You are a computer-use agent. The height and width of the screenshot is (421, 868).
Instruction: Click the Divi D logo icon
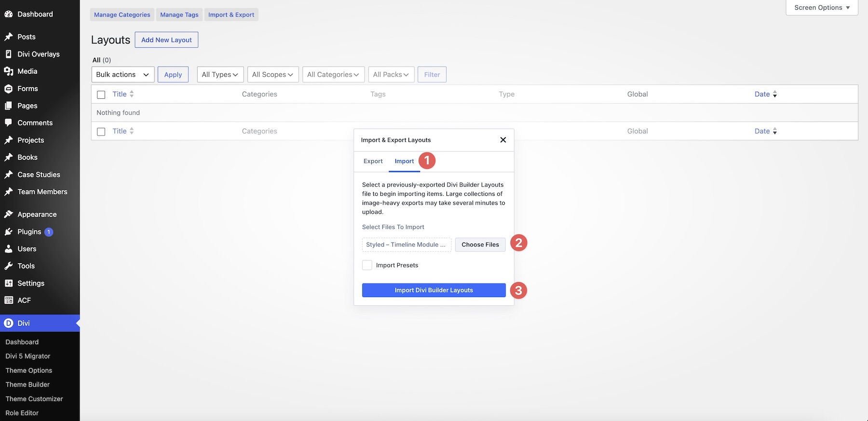tap(8, 323)
